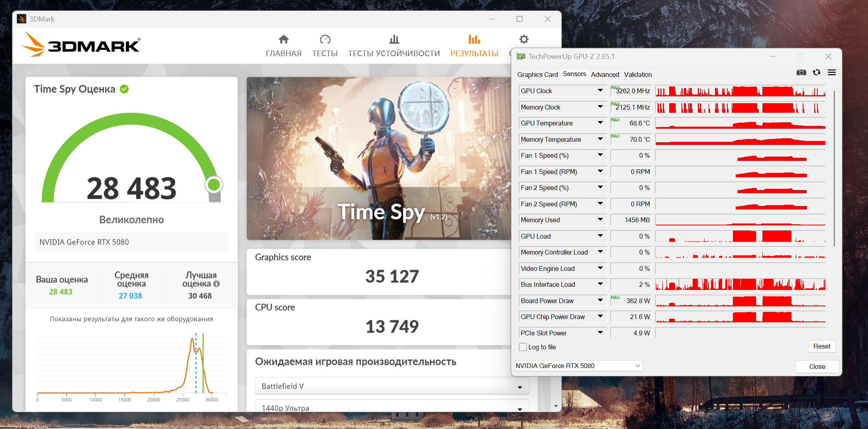Image resolution: width=868 pixels, height=429 pixels.
Task: Open the GPU Chip Power Draw dropdown
Action: pos(600,317)
